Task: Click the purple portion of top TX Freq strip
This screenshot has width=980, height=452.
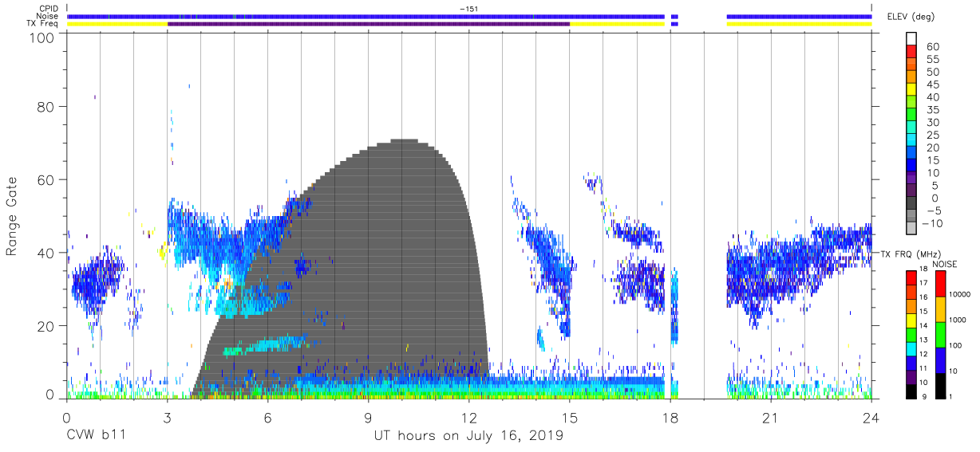Action: 369,24
